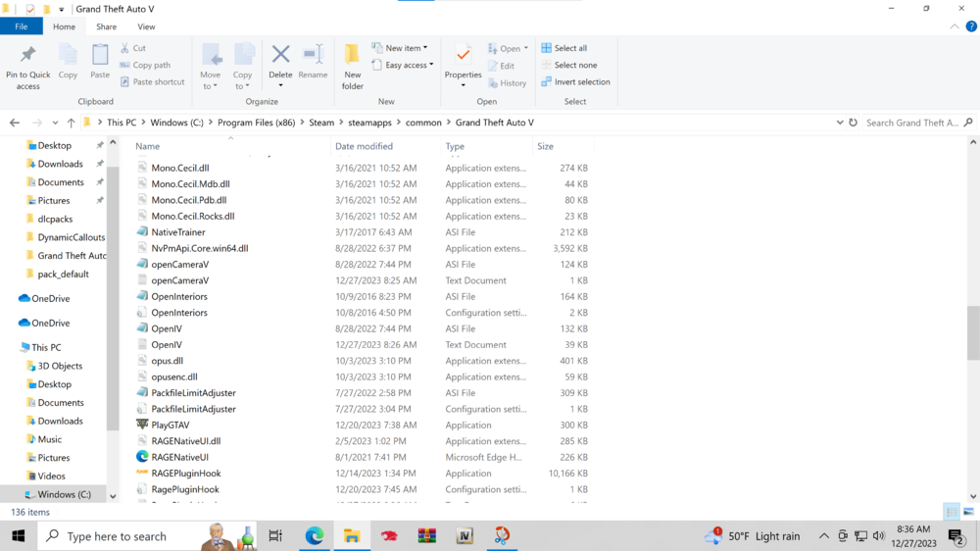Click the Rename ribbon icon
980x551 pixels.
pos(314,54)
